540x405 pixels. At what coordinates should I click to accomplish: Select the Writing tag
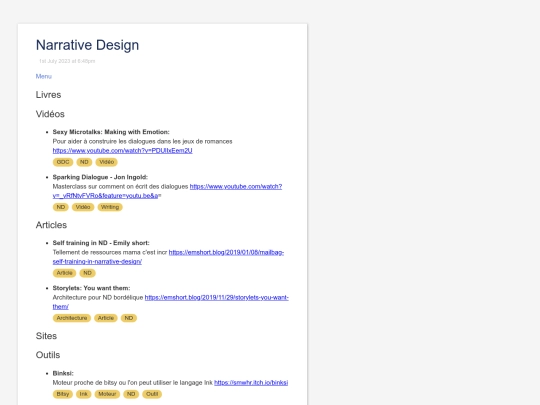coord(110,207)
